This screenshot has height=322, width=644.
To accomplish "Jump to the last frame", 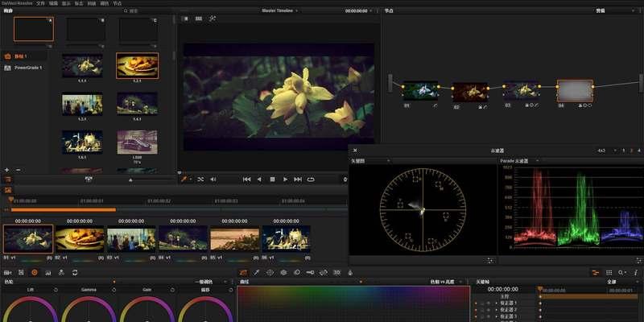I will pos(298,179).
